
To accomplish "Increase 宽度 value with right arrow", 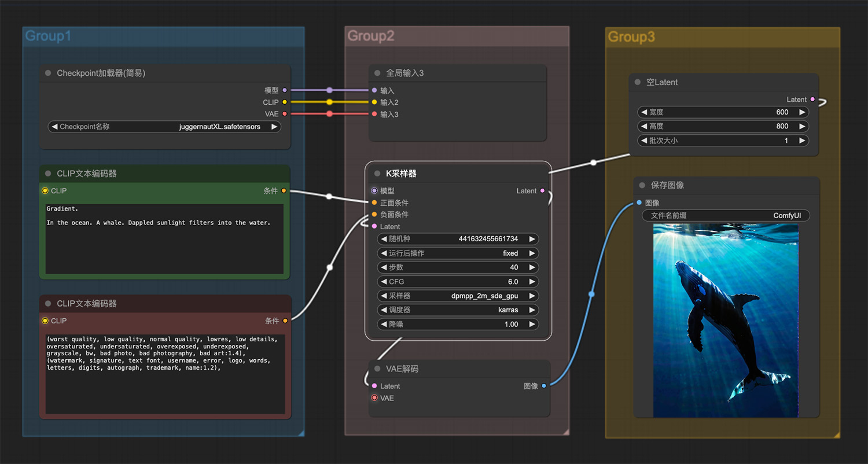I will pos(802,112).
